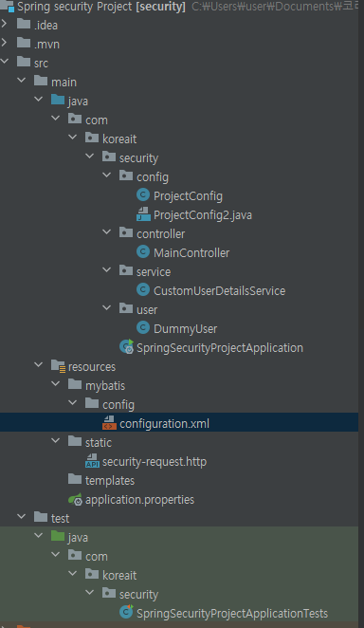364x628 pixels.
Task: Collapse the test folder chevron
Action: [22, 517]
